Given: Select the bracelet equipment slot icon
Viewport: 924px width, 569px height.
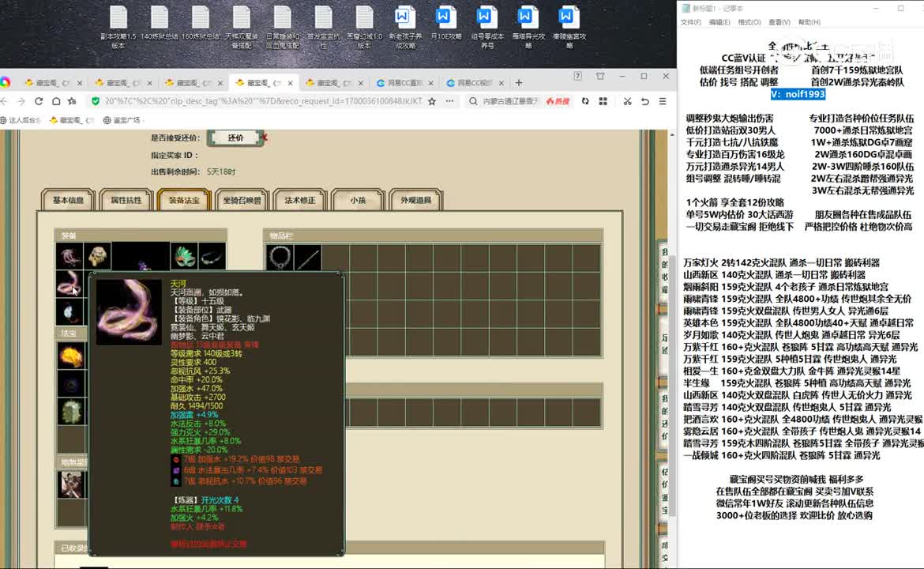Looking at the screenshot, I should (212, 257).
